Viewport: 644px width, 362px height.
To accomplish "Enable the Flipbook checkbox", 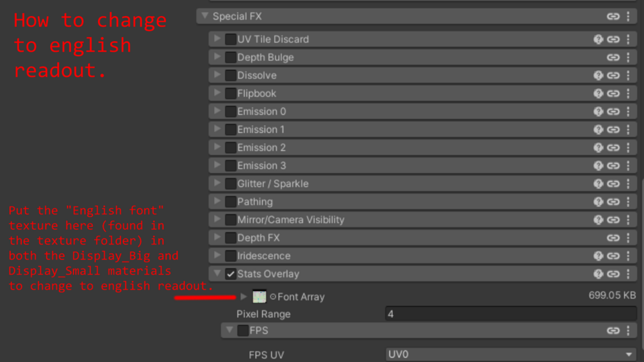I will (231, 94).
